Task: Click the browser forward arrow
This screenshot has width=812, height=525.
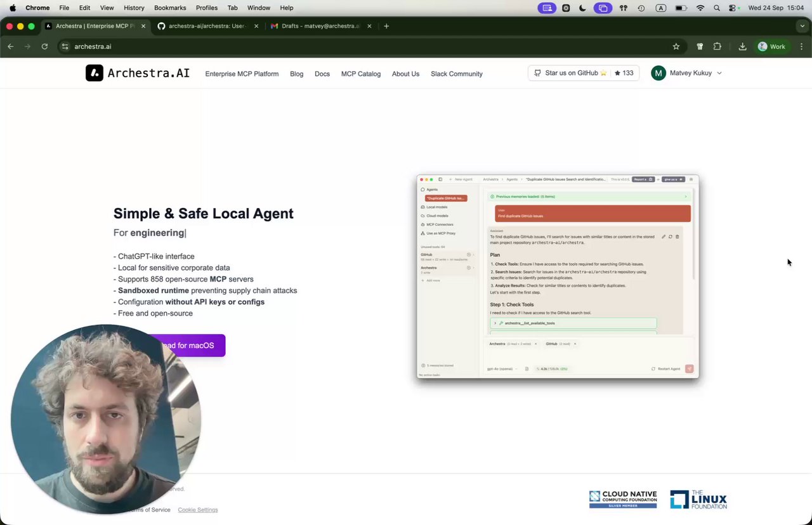Action: tap(27, 46)
